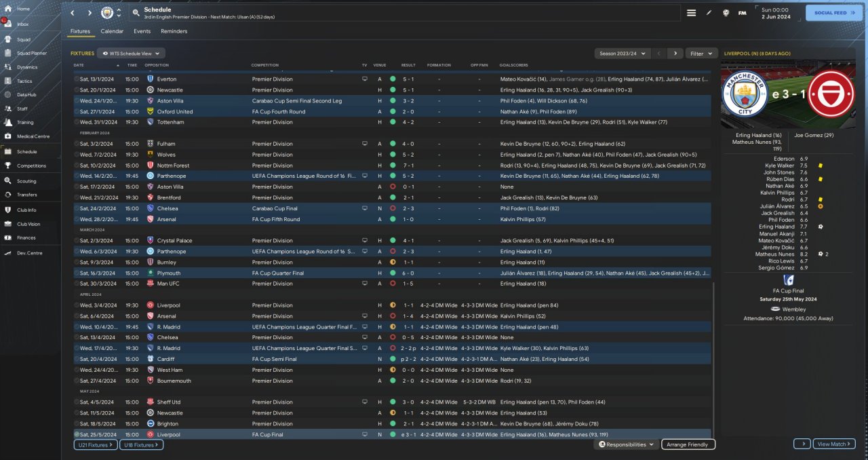868x460 pixels.
Task: Click the Scouting magnifier icon
Action: [x=9, y=181]
